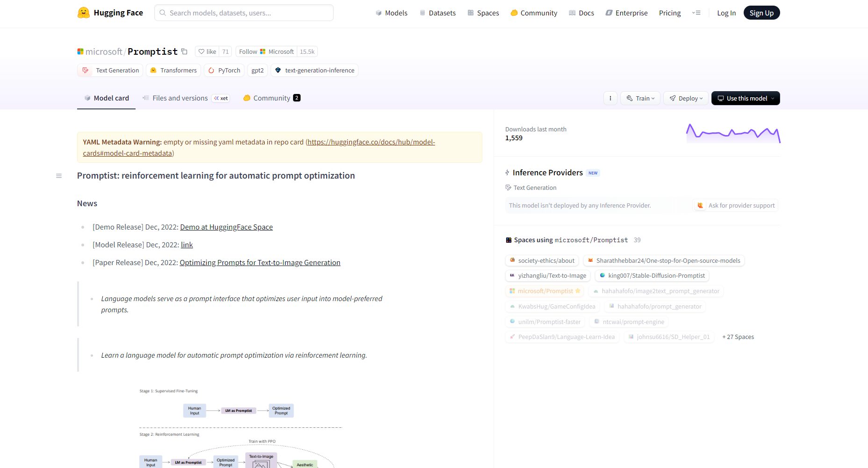
Task: Open the Community tab with 2 discussions
Action: coord(272,98)
